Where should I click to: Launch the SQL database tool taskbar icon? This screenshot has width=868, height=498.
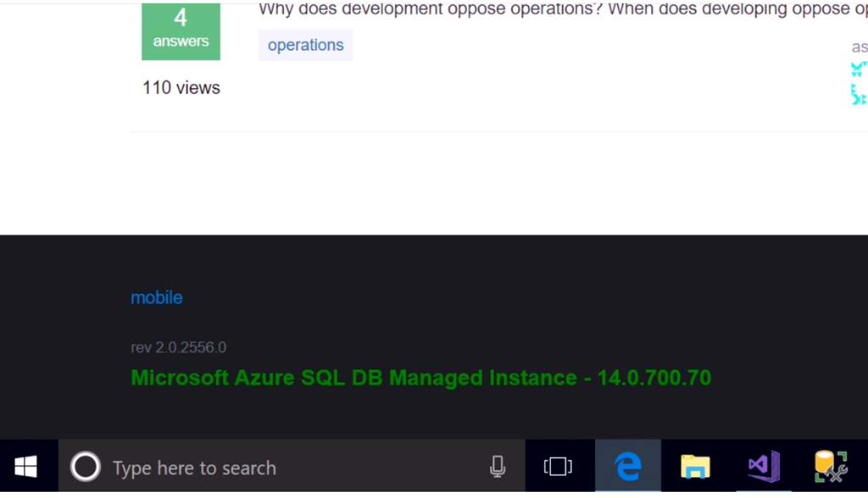point(830,467)
